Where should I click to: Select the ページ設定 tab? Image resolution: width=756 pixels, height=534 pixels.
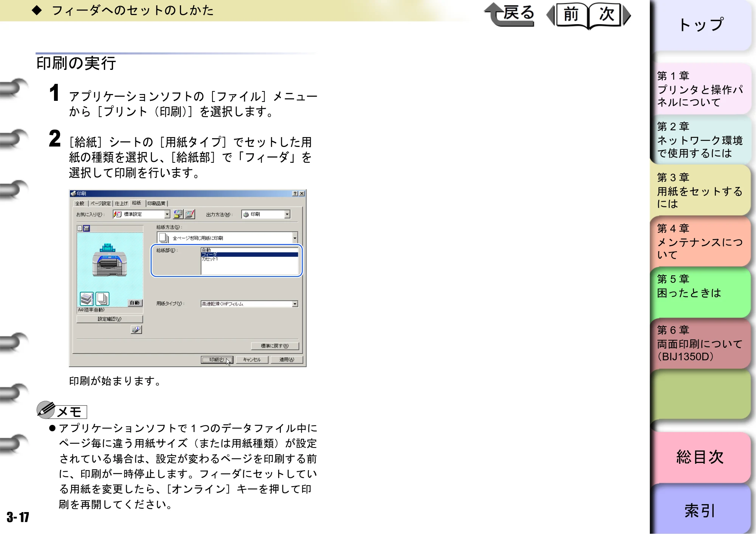pos(100,203)
